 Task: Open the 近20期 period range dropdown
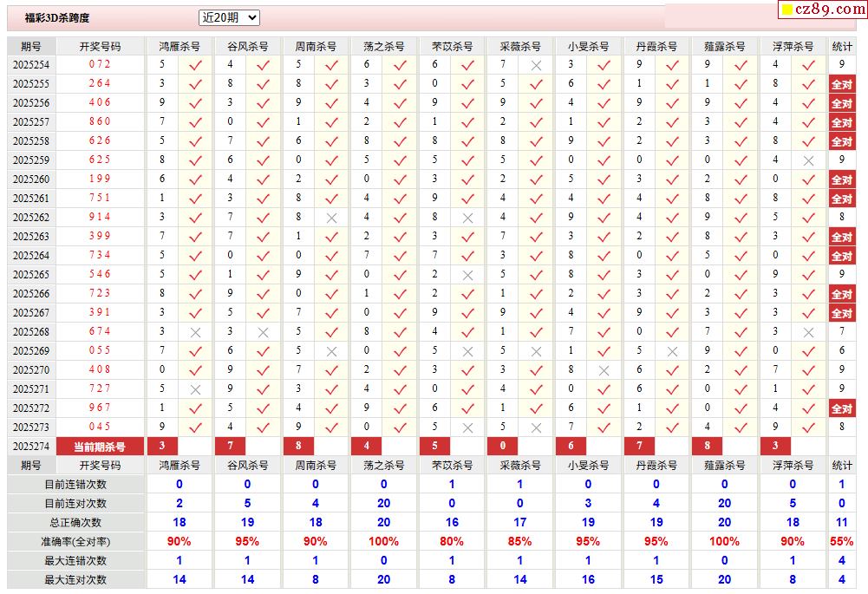point(229,17)
